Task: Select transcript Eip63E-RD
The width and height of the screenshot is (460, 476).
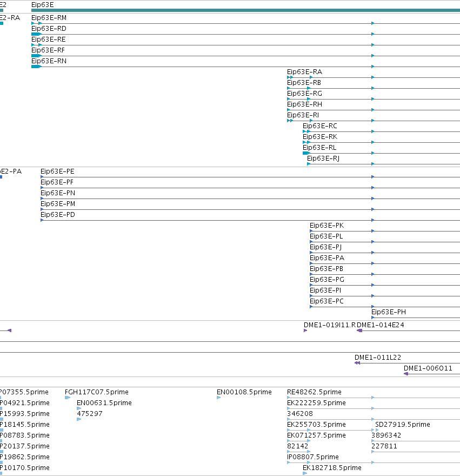Action: click(49, 29)
